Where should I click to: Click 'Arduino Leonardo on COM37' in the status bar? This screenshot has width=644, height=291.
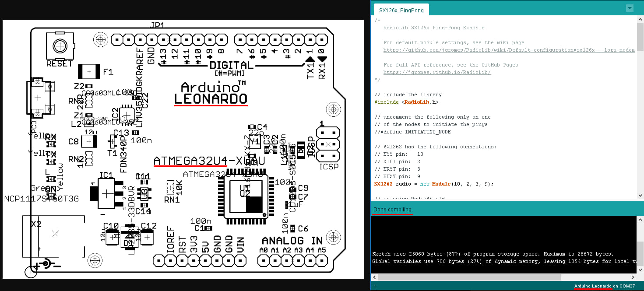pyautogui.click(x=605, y=286)
